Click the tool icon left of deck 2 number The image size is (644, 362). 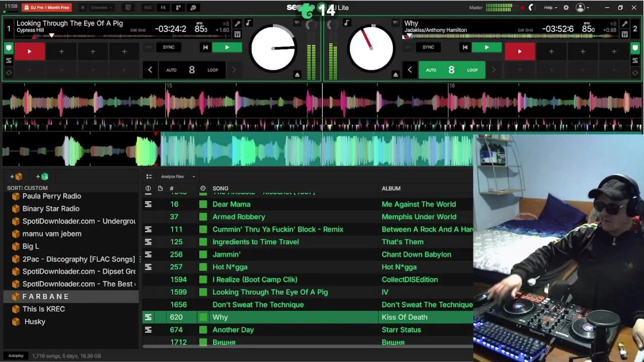pos(624,24)
